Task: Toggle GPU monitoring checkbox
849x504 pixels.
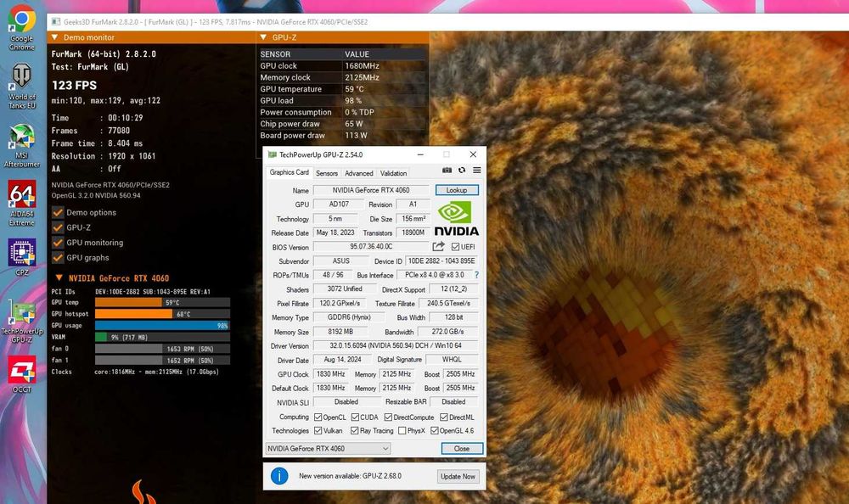Action: [58, 243]
